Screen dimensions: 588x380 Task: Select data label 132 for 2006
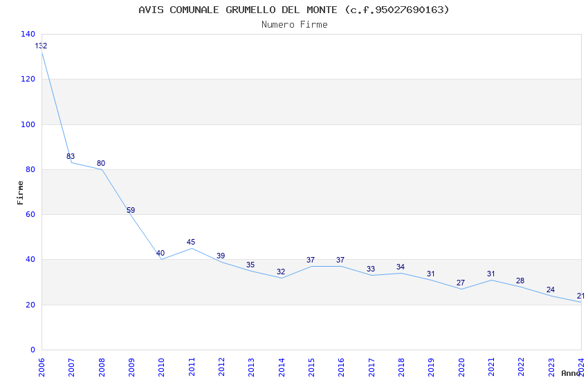(x=41, y=46)
